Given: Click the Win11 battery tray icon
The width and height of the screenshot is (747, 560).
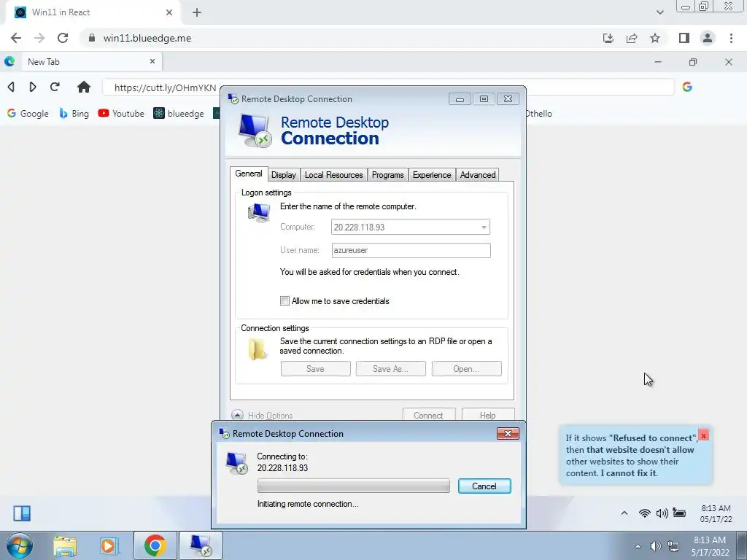Looking at the screenshot, I should pyautogui.click(x=679, y=513).
